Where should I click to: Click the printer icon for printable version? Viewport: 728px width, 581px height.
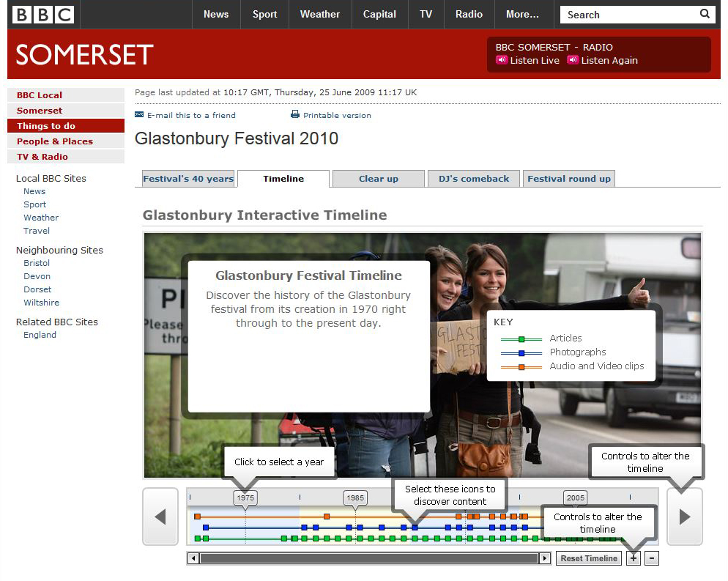pyautogui.click(x=295, y=115)
